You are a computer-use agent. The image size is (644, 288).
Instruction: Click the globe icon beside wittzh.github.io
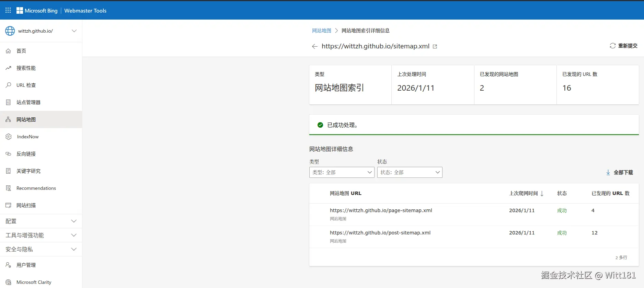[10, 31]
